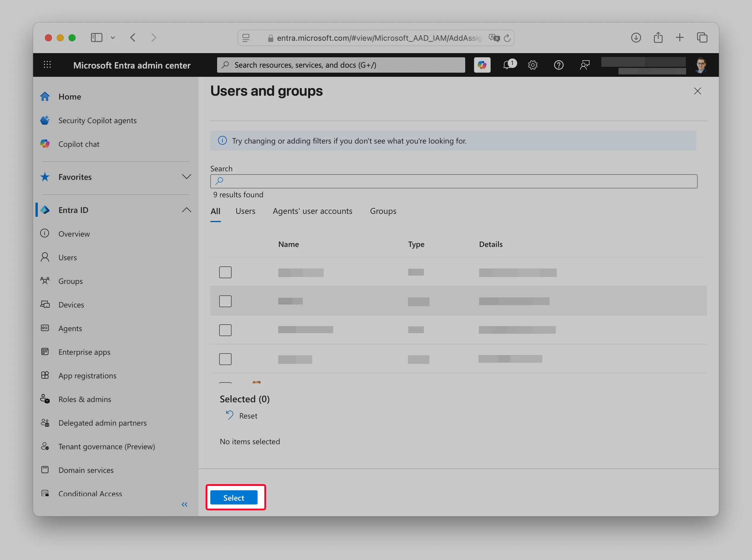This screenshot has height=560, width=752.
Task: Open Users in the sidebar
Action: (x=67, y=257)
